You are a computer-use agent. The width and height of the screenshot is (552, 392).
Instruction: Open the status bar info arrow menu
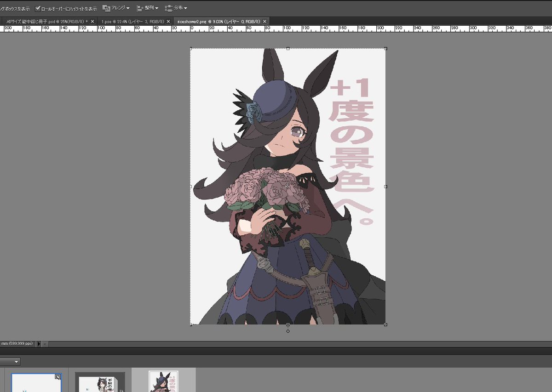click(39, 344)
